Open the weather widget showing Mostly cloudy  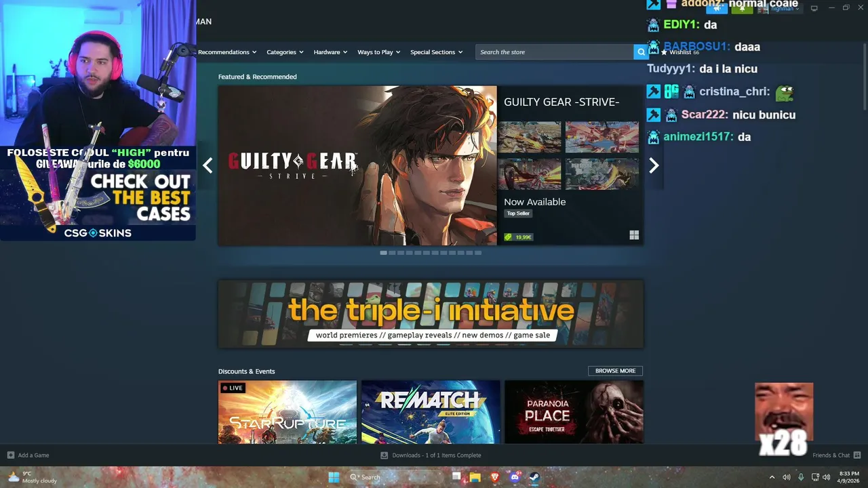click(x=32, y=477)
